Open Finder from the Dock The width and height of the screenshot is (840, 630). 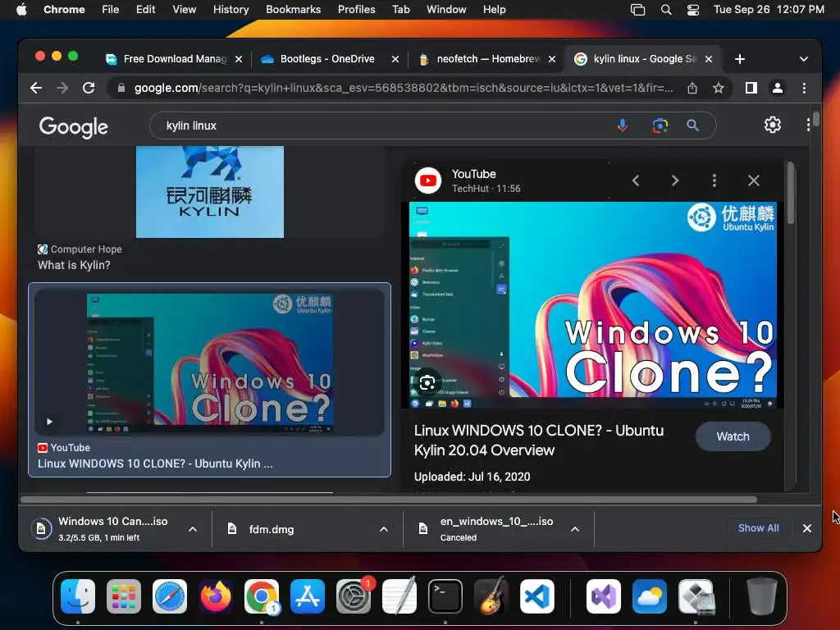pyautogui.click(x=78, y=596)
